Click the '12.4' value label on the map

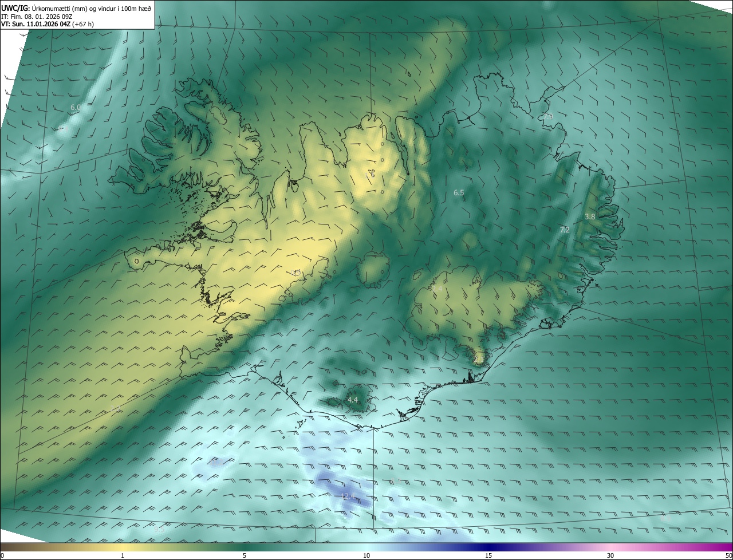click(348, 496)
